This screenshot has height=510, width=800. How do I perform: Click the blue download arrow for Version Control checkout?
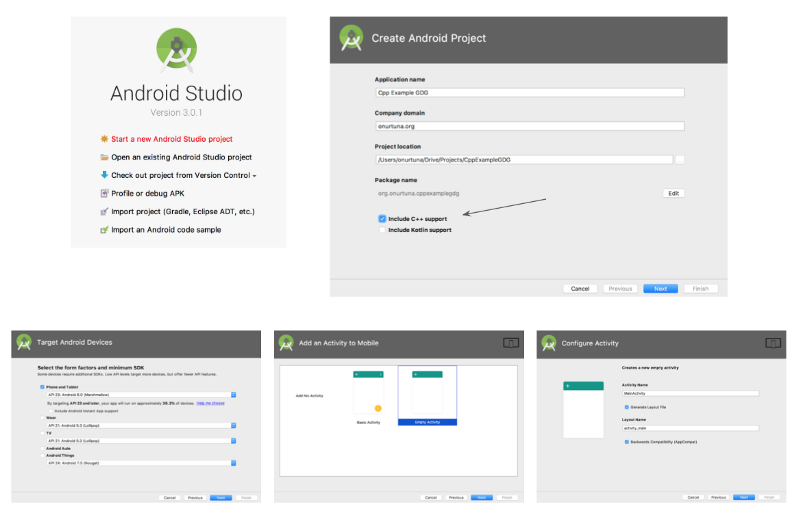[104, 175]
